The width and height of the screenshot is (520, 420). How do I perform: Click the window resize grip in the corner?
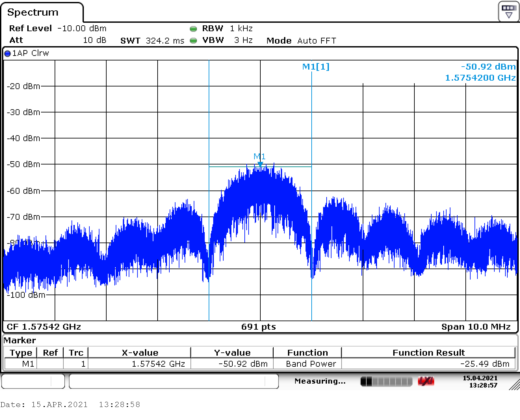pyautogui.click(x=514, y=385)
